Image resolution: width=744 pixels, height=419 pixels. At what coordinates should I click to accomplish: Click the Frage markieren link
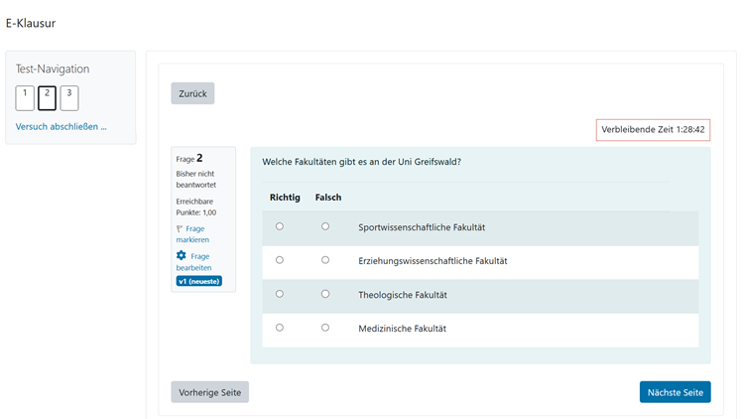coord(193,234)
